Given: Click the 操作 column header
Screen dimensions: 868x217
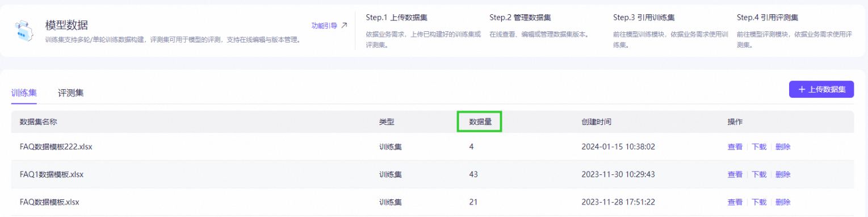Looking at the screenshot, I should coord(735,122).
